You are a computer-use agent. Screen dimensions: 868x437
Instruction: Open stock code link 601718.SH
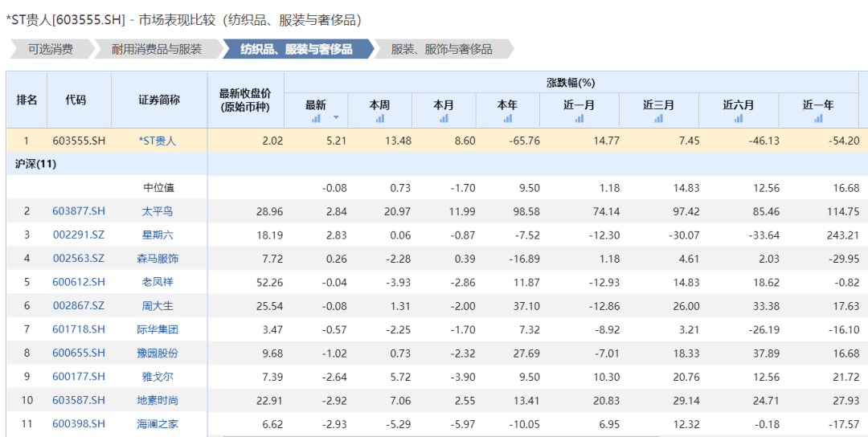click(x=79, y=329)
